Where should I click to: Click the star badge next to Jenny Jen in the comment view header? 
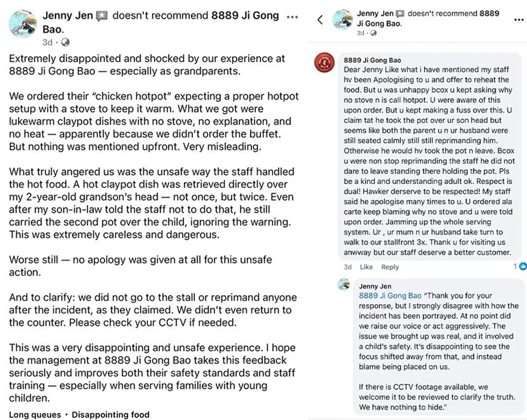click(x=400, y=13)
